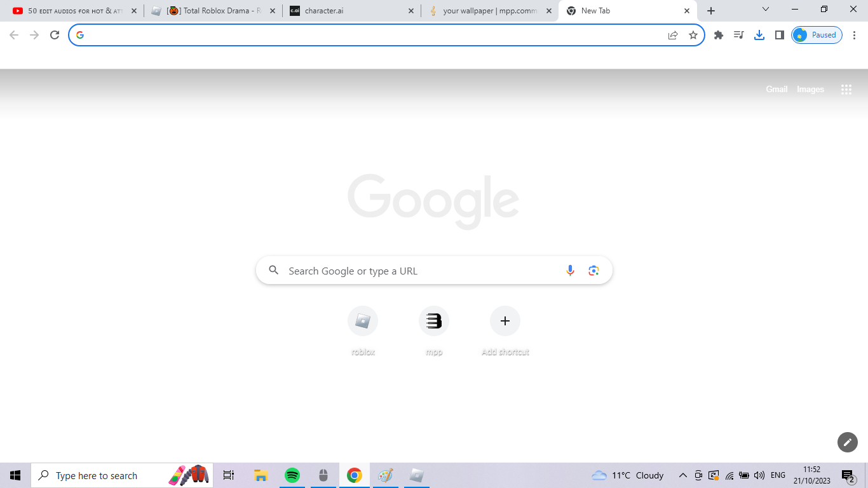
Task: Open Spotify from the taskbar
Action: 292,475
